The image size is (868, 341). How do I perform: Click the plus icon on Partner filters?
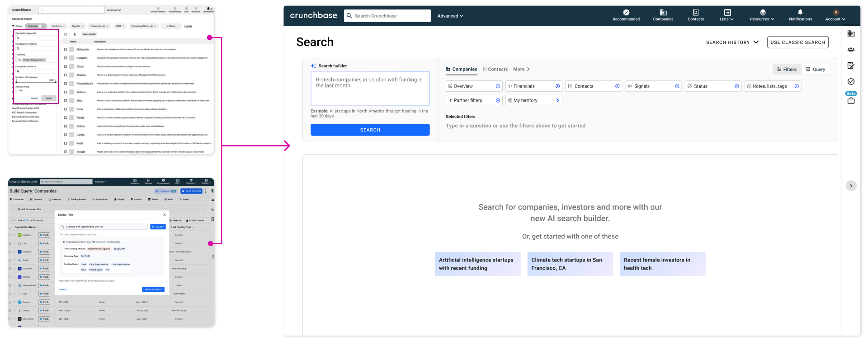pos(498,101)
